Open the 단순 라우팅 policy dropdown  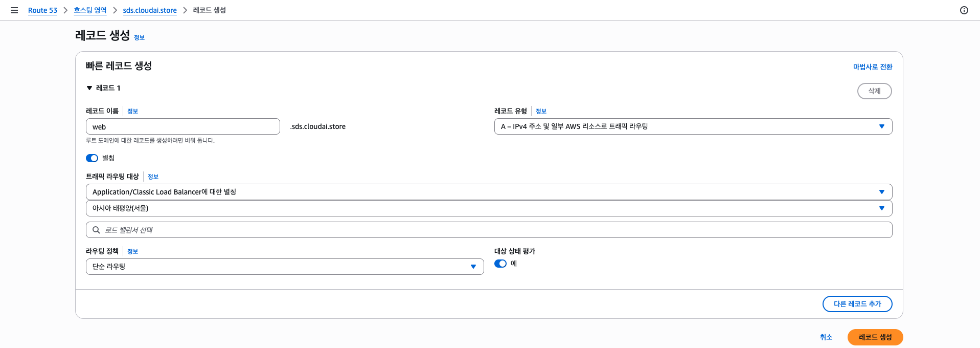tap(285, 267)
